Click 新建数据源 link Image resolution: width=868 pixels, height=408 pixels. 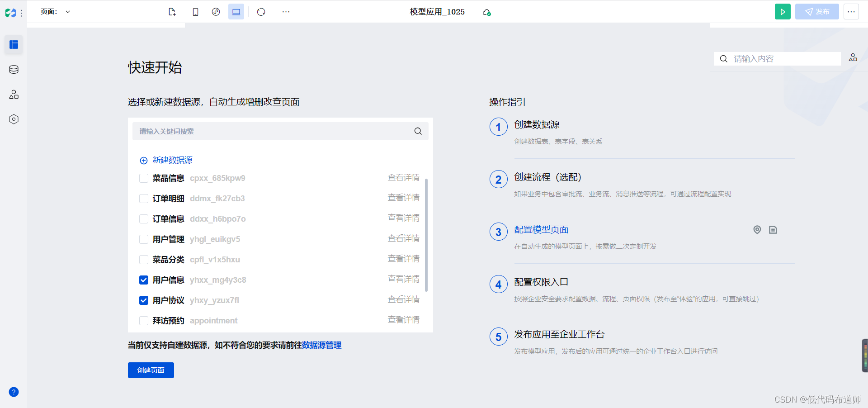click(166, 160)
